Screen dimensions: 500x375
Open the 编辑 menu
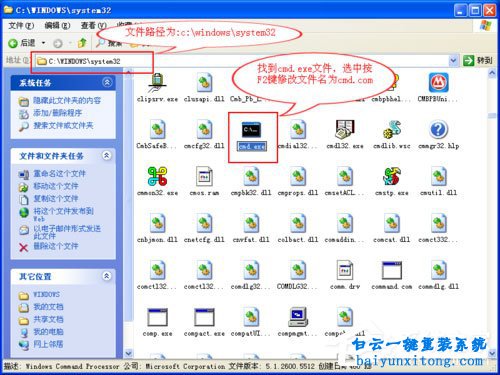tap(57, 25)
